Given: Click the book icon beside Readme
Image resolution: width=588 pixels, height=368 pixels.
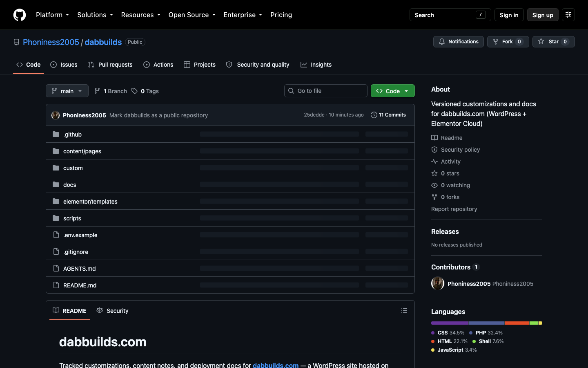Looking at the screenshot, I should click(434, 138).
